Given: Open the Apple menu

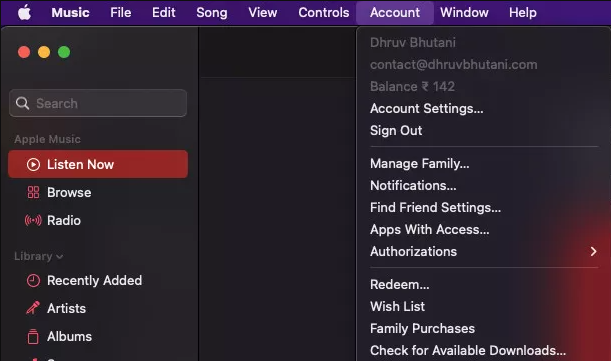Looking at the screenshot, I should [x=25, y=12].
